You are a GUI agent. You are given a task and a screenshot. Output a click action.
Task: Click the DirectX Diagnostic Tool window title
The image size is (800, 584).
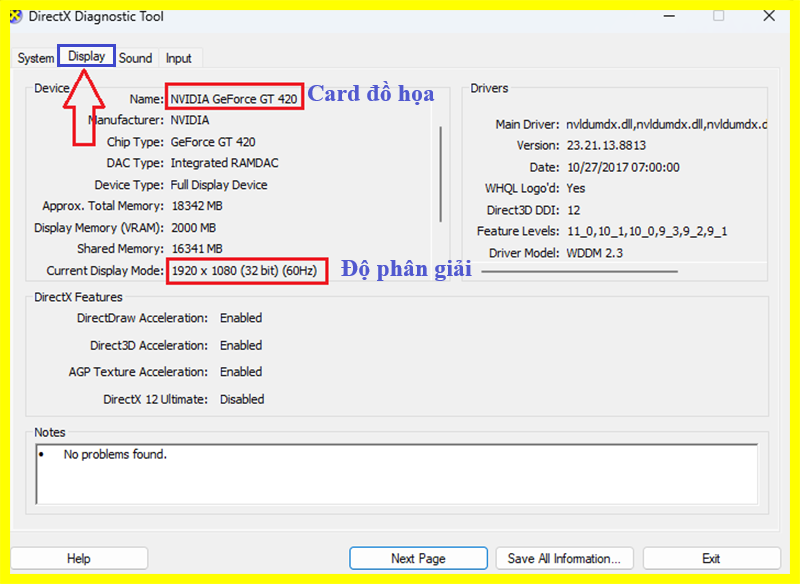pyautogui.click(x=96, y=16)
